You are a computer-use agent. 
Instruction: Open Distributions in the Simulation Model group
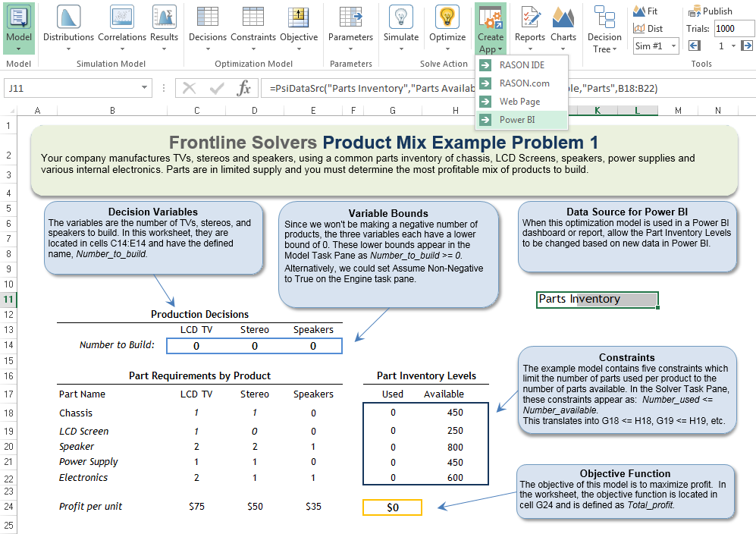point(68,28)
